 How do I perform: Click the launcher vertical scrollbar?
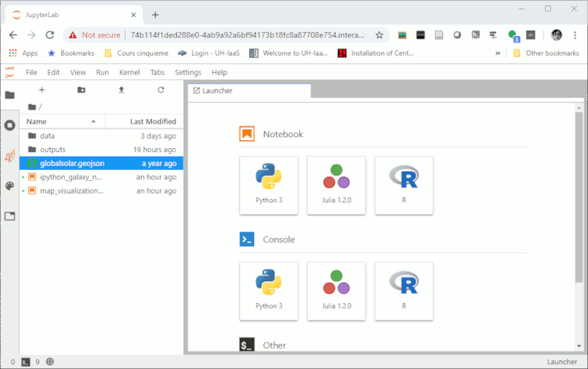[x=579, y=197]
